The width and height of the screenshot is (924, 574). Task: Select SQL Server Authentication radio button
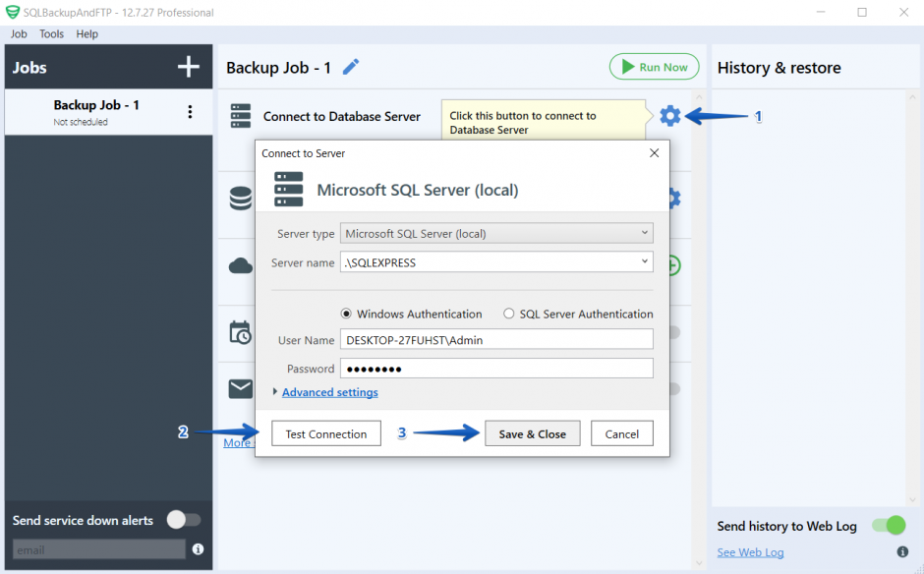coord(508,315)
